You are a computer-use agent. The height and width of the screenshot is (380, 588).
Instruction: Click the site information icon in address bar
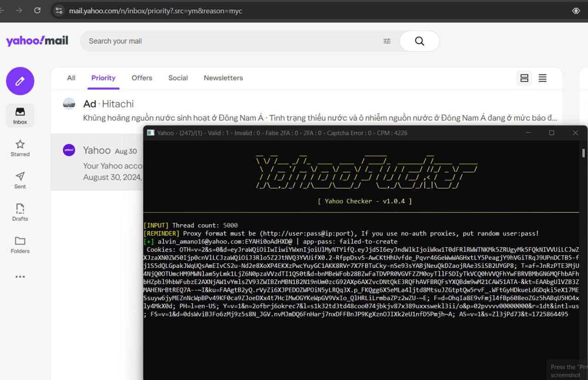59,11
